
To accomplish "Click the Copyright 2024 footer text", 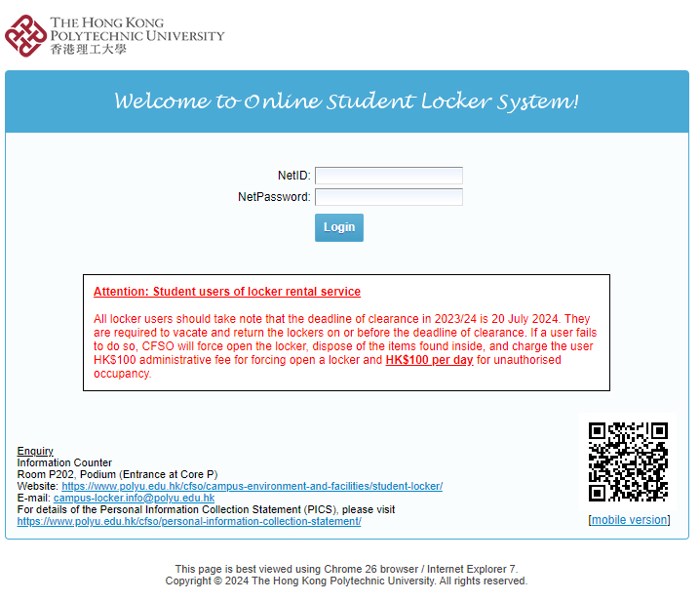I will [x=346, y=581].
